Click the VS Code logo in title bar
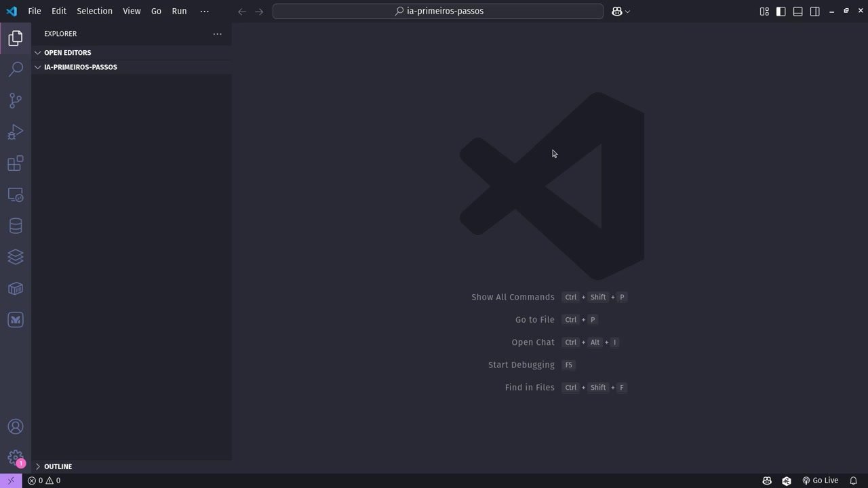Image resolution: width=868 pixels, height=488 pixels. (12, 11)
